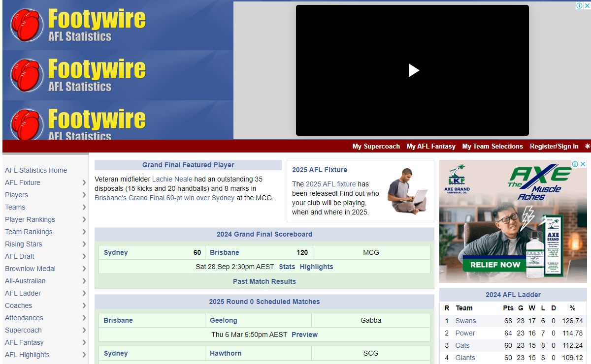The image size is (591, 364).
Task: Watch Grand Final Highlights link
Action: click(317, 267)
